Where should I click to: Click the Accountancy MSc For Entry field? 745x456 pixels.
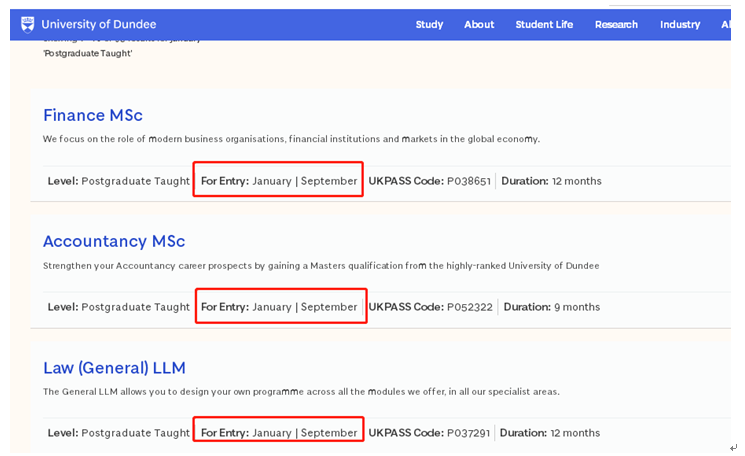(x=278, y=307)
